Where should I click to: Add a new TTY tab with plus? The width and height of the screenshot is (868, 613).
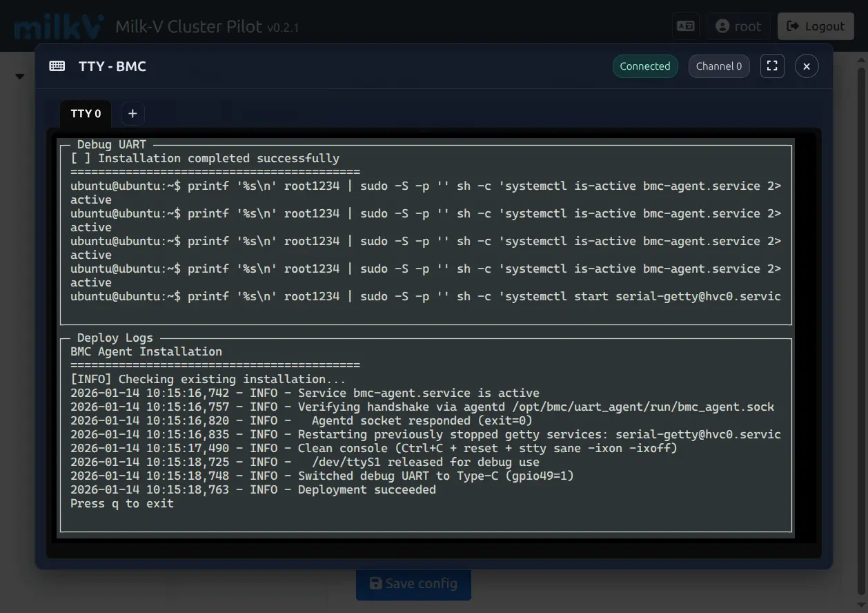coord(132,114)
